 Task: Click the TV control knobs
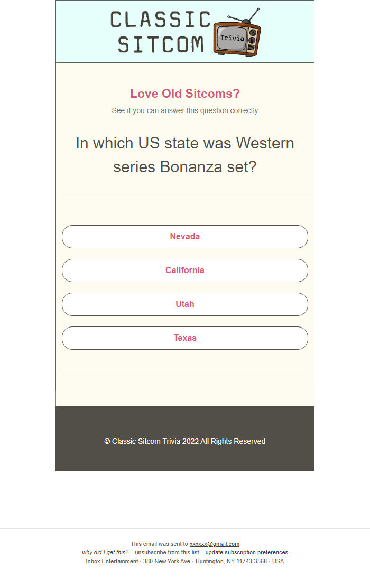coord(252,40)
